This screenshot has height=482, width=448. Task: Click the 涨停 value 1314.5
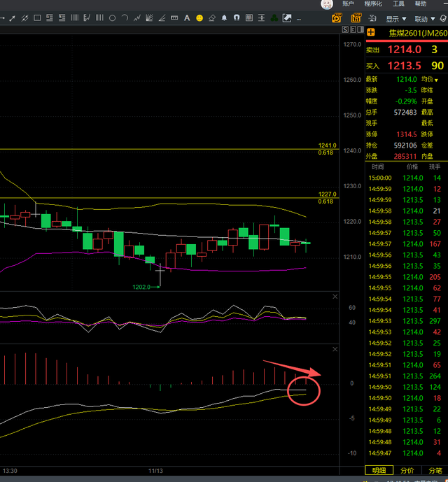click(x=407, y=134)
